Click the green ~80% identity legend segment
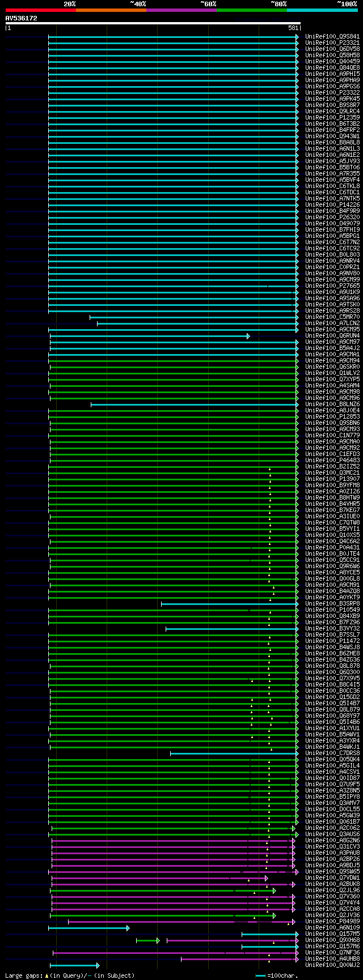Screen dimensions: 363x980 pos(252,10)
